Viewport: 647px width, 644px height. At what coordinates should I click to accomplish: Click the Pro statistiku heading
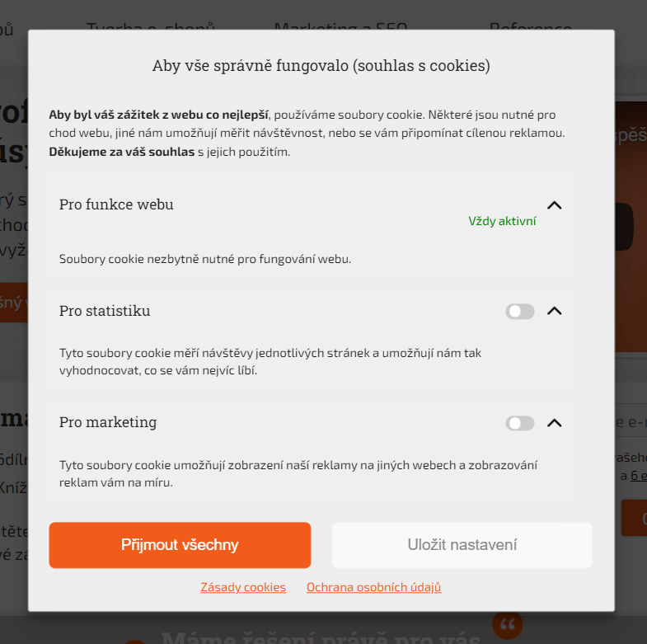pyautogui.click(x=105, y=311)
